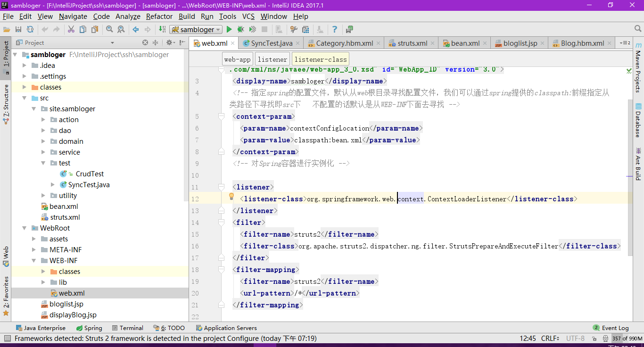The height and width of the screenshot is (347, 644).
Task: Click the Cut scissors icon in toolbar
Action: click(71, 29)
